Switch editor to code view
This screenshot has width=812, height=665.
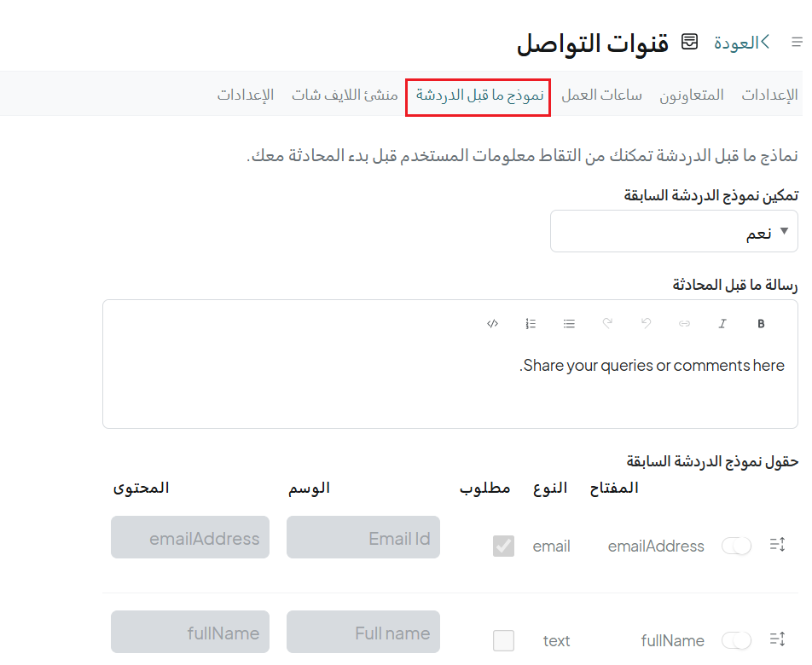[x=492, y=324]
